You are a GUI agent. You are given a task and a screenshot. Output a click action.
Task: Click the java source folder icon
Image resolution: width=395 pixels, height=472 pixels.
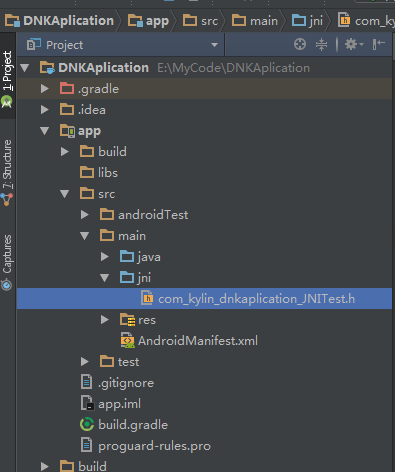click(x=127, y=256)
